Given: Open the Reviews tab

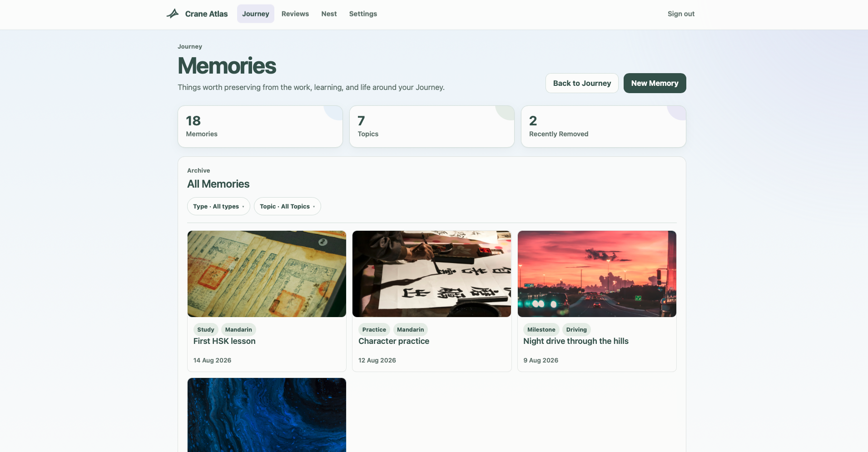Looking at the screenshot, I should pos(295,14).
